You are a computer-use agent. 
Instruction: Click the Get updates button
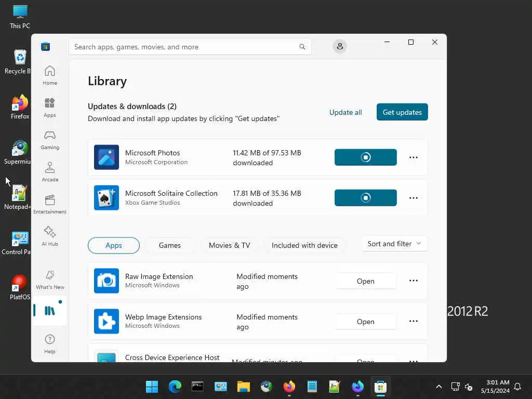[x=402, y=112]
